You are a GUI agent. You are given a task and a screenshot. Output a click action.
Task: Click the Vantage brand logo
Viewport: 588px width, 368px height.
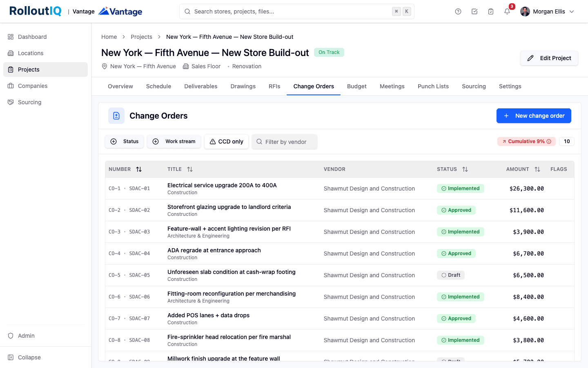[120, 11]
